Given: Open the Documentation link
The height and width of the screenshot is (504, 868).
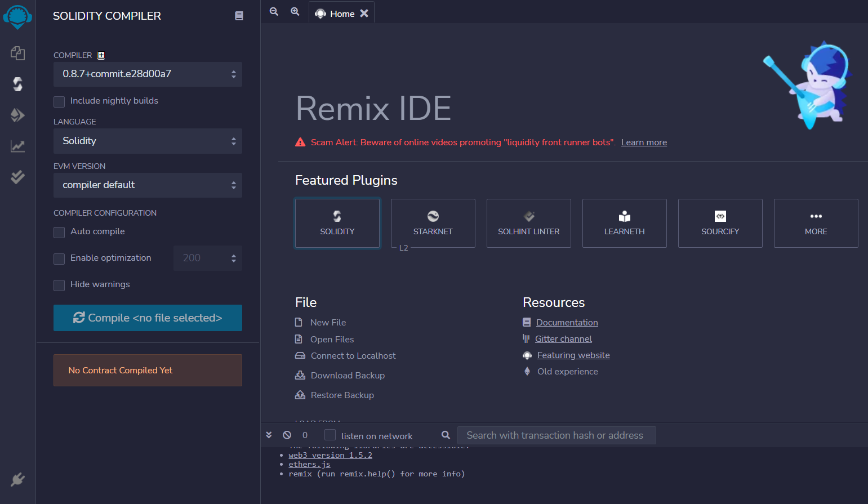Looking at the screenshot, I should point(567,322).
